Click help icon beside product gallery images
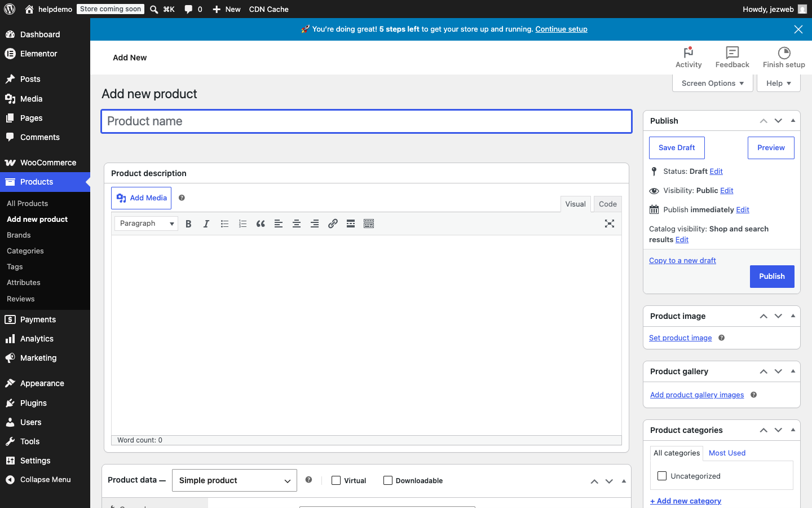812x508 pixels. [754, 395]
